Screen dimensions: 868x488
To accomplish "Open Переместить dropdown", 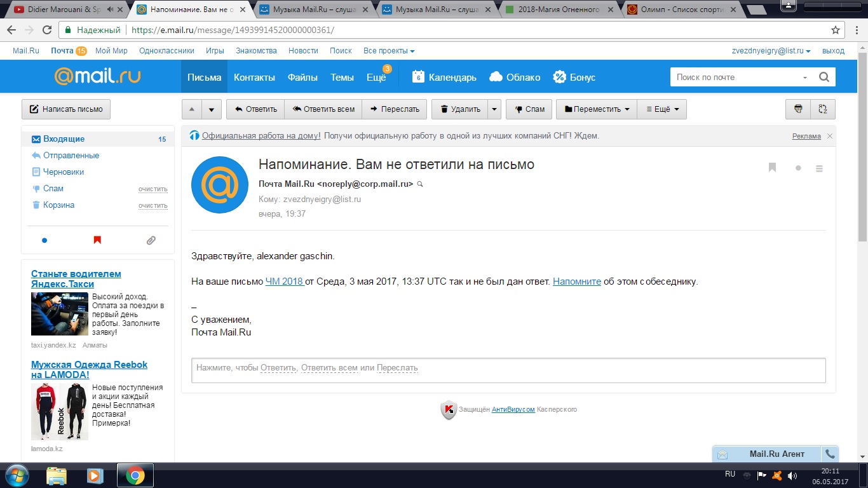I will 596,109.
